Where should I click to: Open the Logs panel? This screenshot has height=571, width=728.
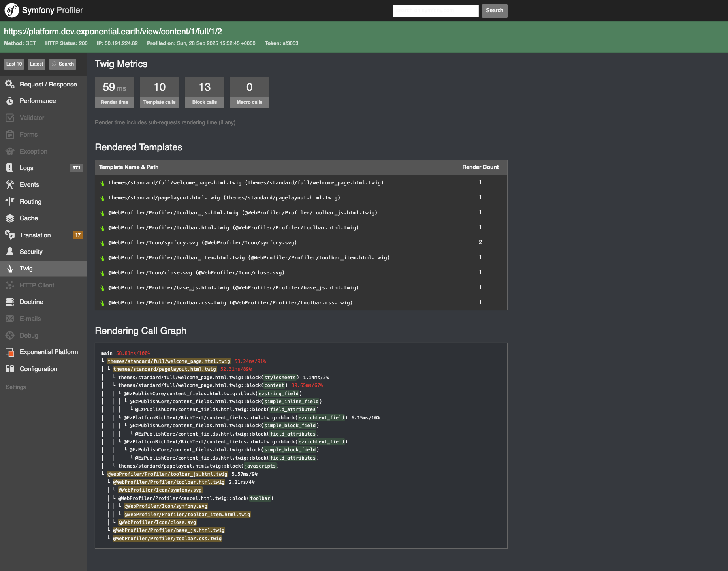[26, 168]
